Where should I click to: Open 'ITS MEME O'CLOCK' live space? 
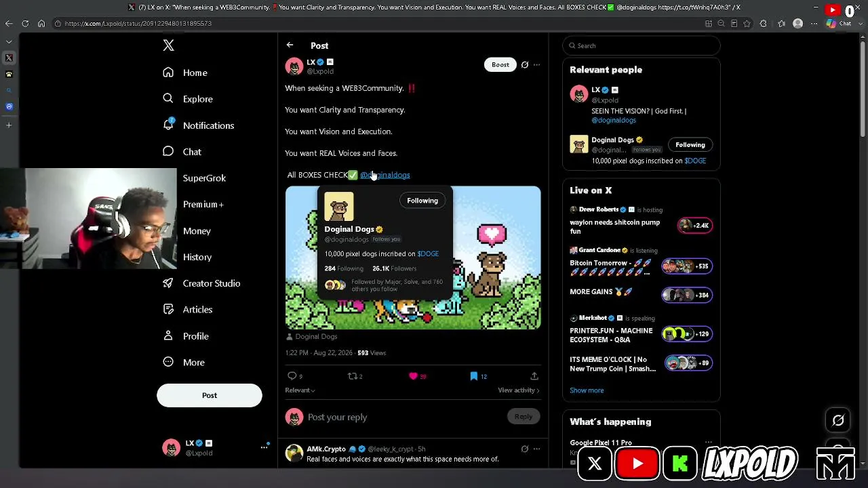[642, 364]
